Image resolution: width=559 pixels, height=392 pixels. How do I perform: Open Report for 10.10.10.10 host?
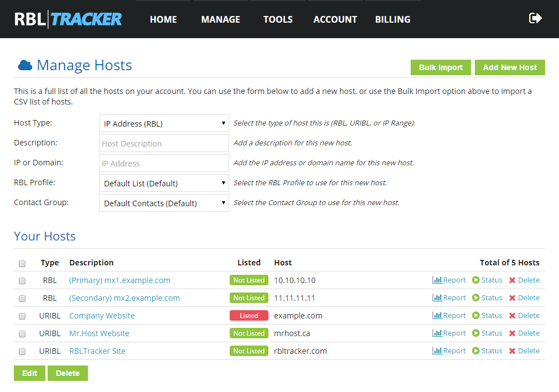pyautogui.click(x=449, y=280)
